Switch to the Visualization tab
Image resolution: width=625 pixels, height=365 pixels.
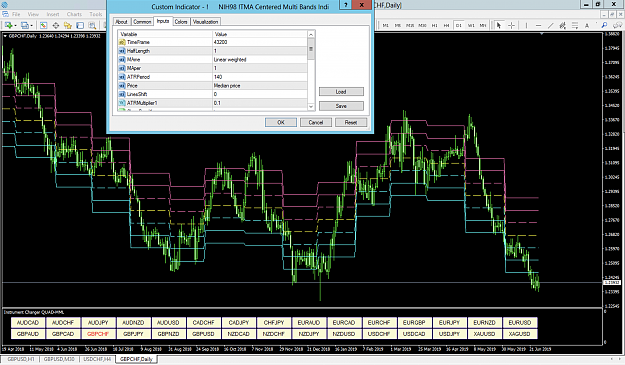[x=205, y=22]
